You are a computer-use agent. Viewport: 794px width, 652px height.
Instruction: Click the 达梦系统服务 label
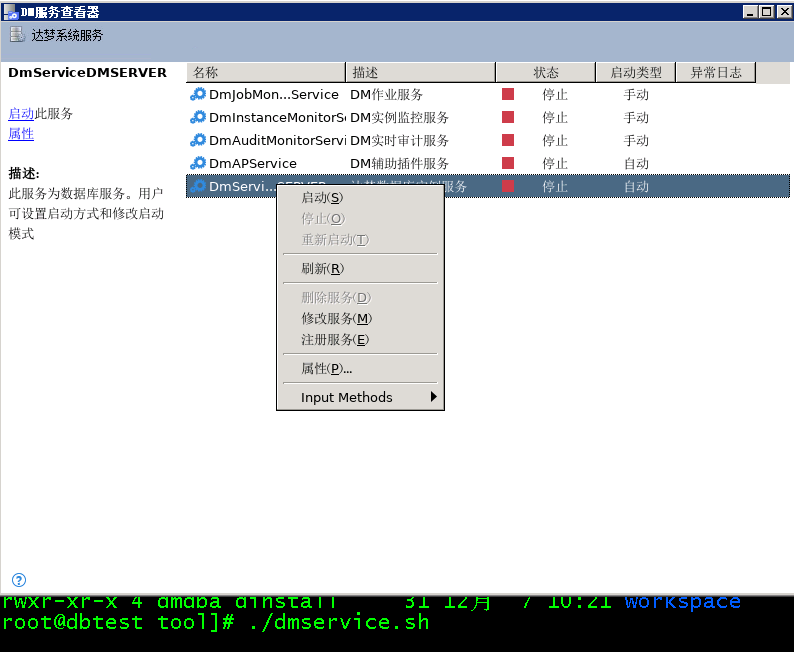[67, 35]
